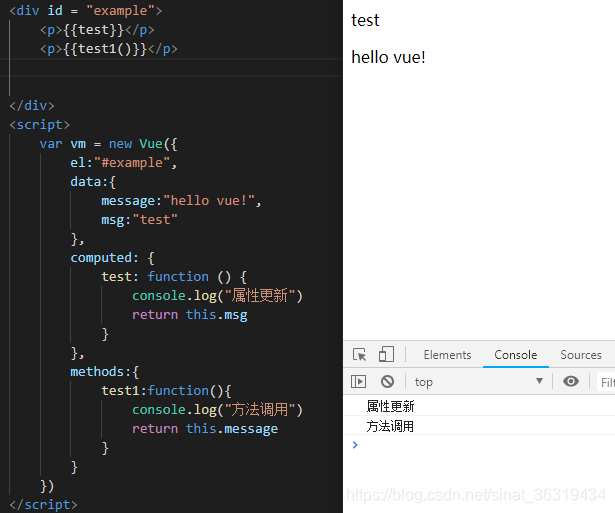Click the 'var vm = new Vue({' line

(x=109, y=144)
